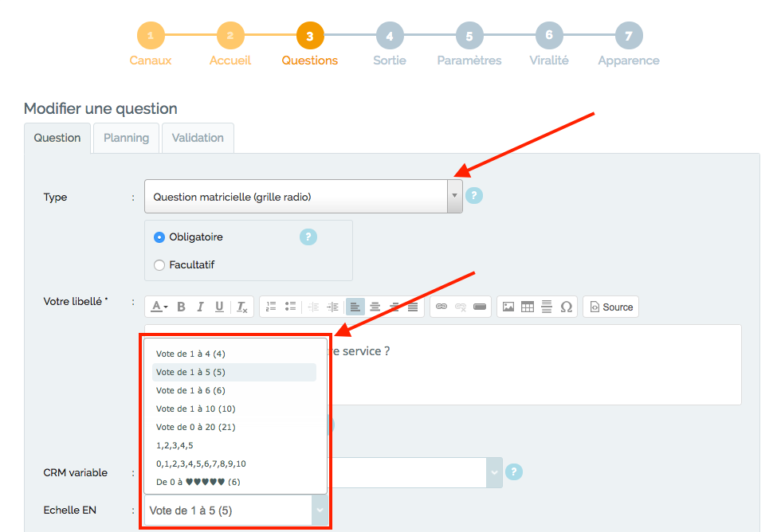Insert a table in the editor
The image size is (777, 532).
528,307
